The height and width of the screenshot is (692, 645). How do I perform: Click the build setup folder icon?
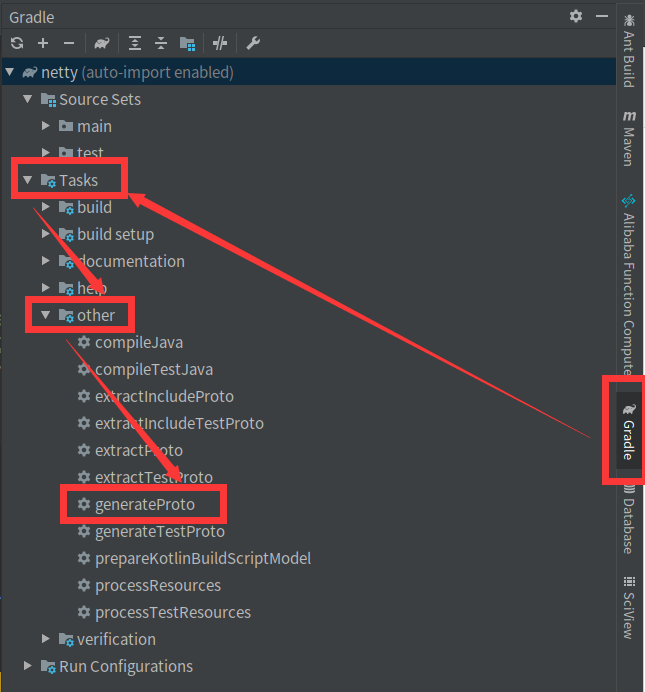(66, 234)
